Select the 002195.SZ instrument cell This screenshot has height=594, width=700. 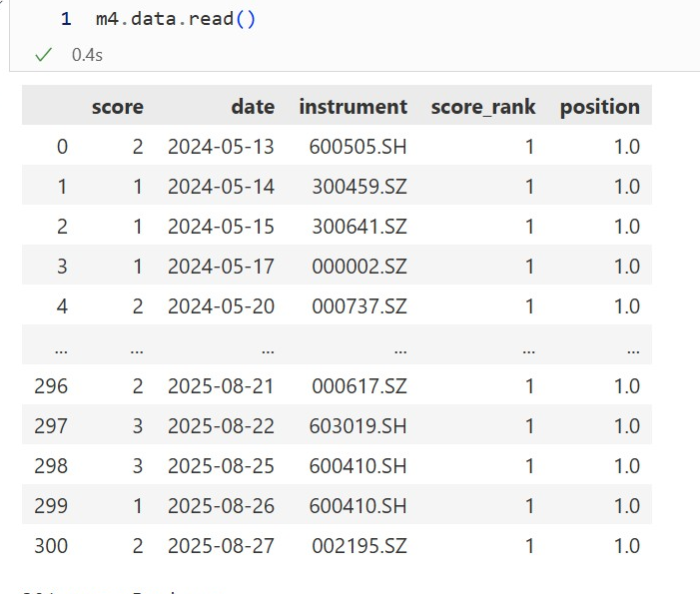click(x=358, y=546)
